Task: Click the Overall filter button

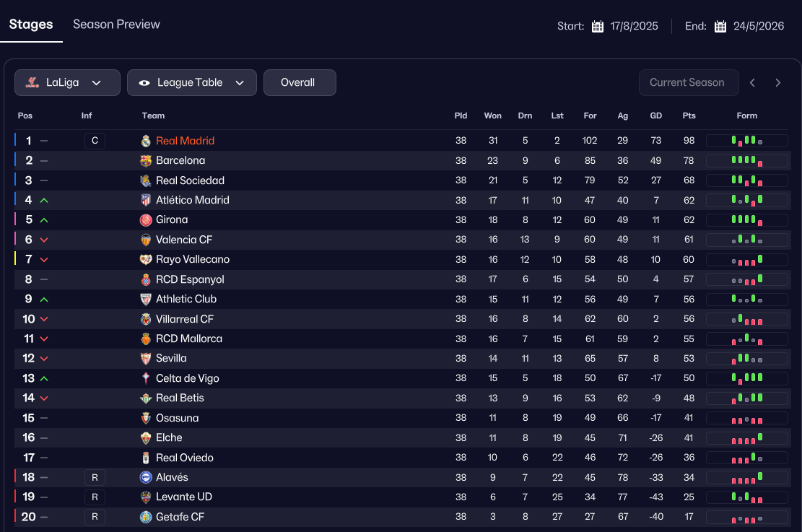Action: (300, 83)
